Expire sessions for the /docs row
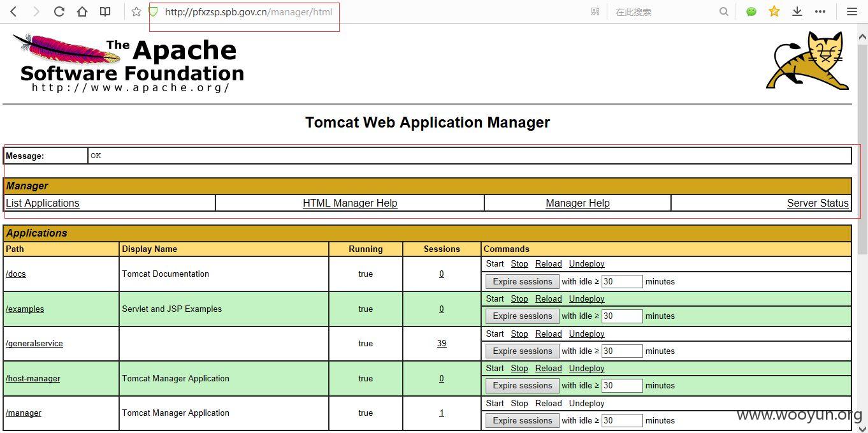Screen dimensions: 868x433 (x=523, y=281)
